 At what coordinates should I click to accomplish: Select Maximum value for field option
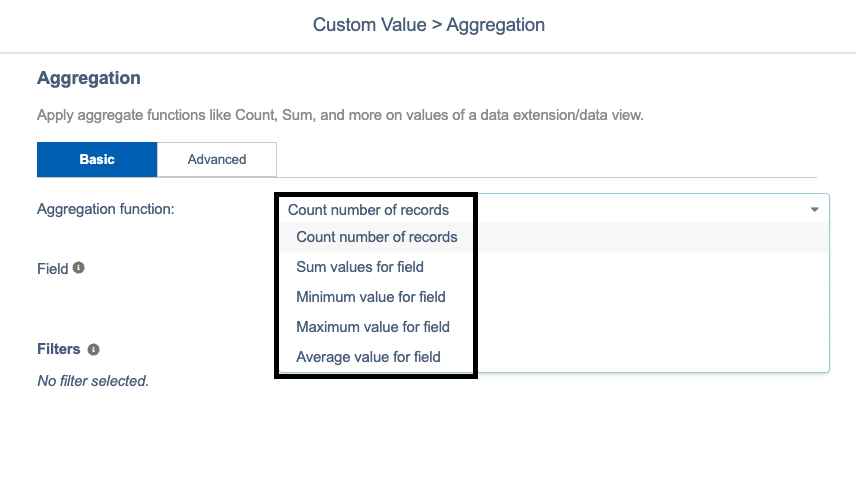point(554,327)
